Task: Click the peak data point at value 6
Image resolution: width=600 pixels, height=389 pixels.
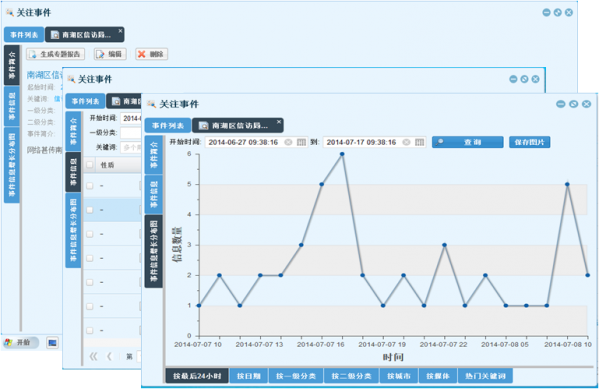Action: click(x=342, y=154)
